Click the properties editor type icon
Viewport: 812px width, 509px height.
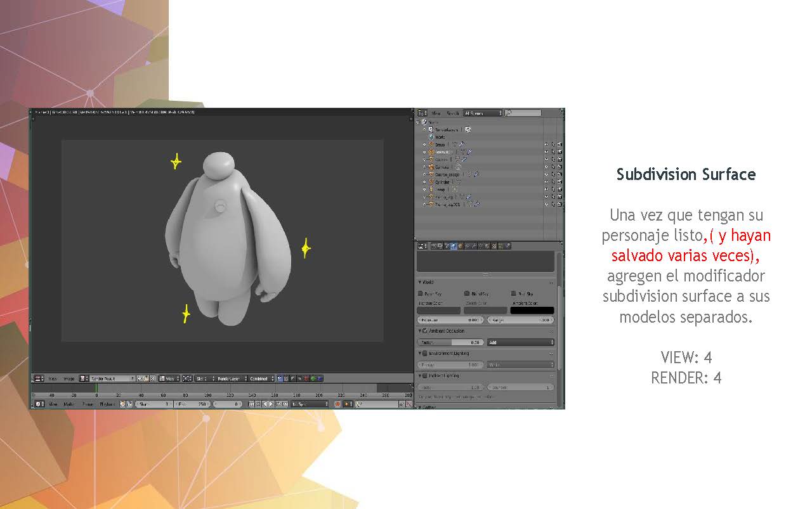pos(422,246)
